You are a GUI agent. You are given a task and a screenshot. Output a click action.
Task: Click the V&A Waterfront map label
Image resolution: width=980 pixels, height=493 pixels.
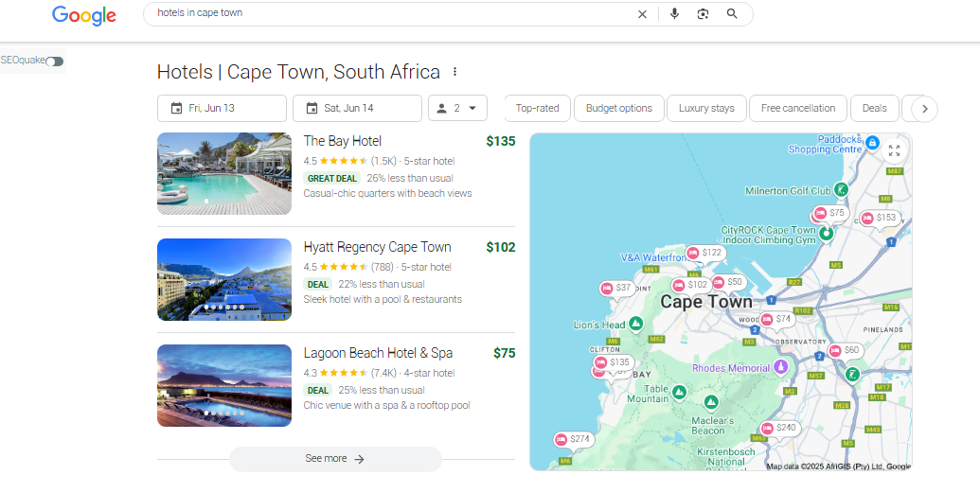pyautogui.click(x=653, y=257)
